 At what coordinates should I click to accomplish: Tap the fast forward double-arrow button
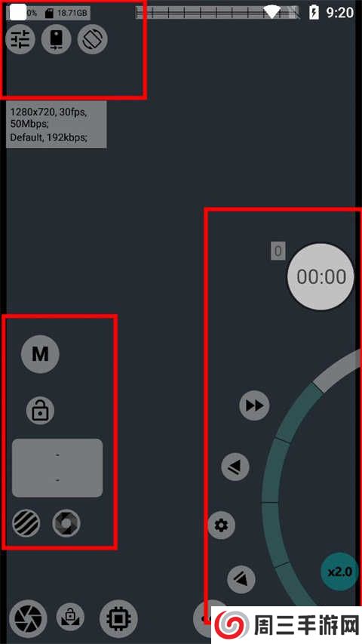[x=254, y=405]
